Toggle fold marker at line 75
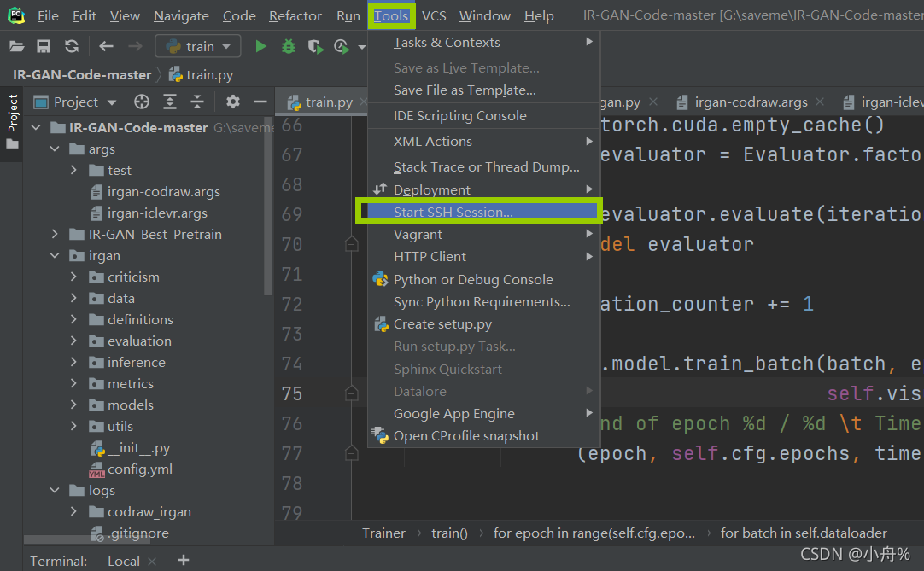 point(352,393)
